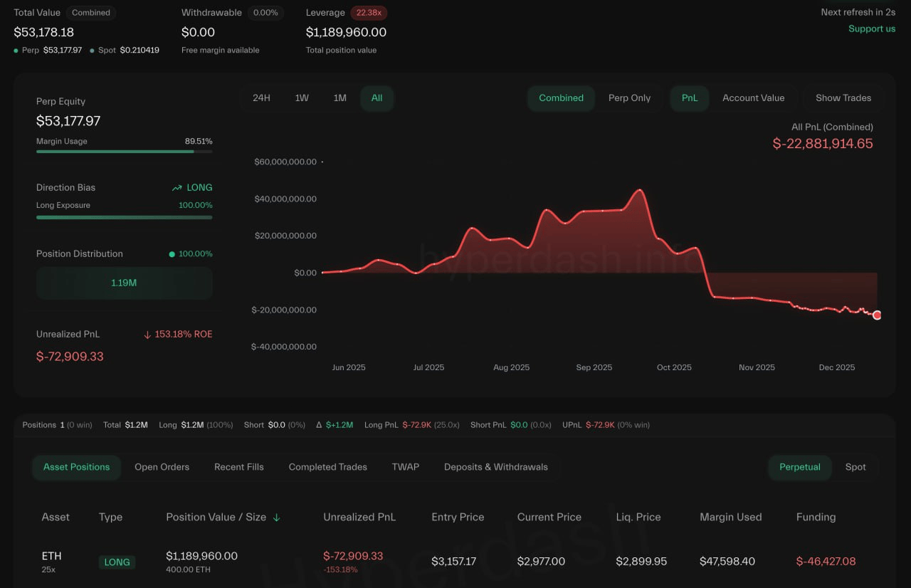
Task: Switch chart range to 1W
Action: 302,98
